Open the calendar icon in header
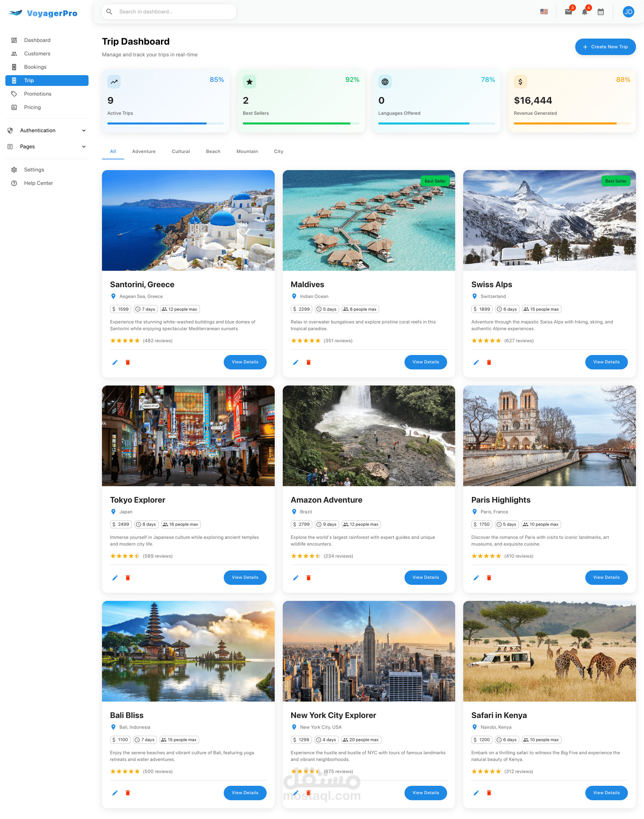644x819 pixels. point(601,12)
